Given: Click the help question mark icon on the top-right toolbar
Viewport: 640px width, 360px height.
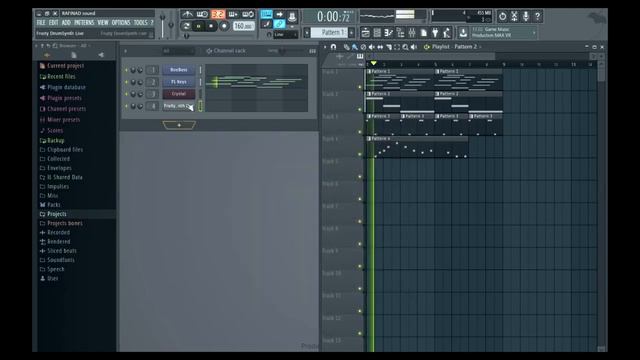Looking at the screenshot, I should coord(538,16).
